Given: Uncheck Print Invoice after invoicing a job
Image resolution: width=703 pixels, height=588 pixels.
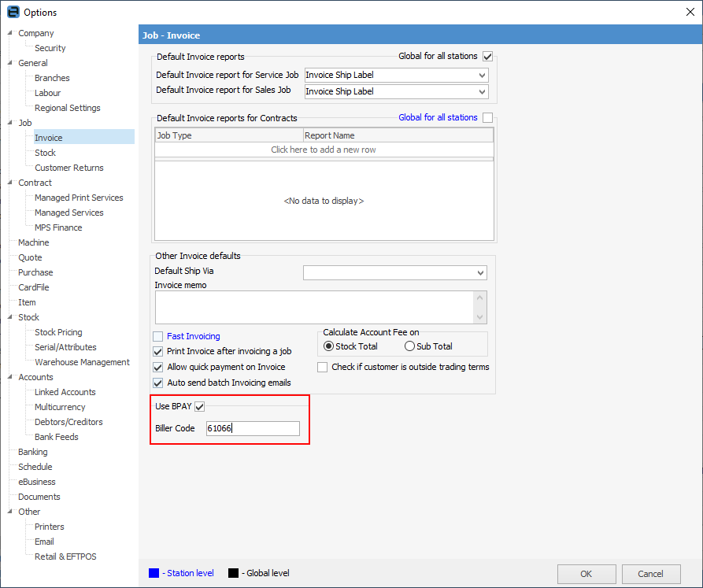Looking at the screenshot, I should [157, 351].
